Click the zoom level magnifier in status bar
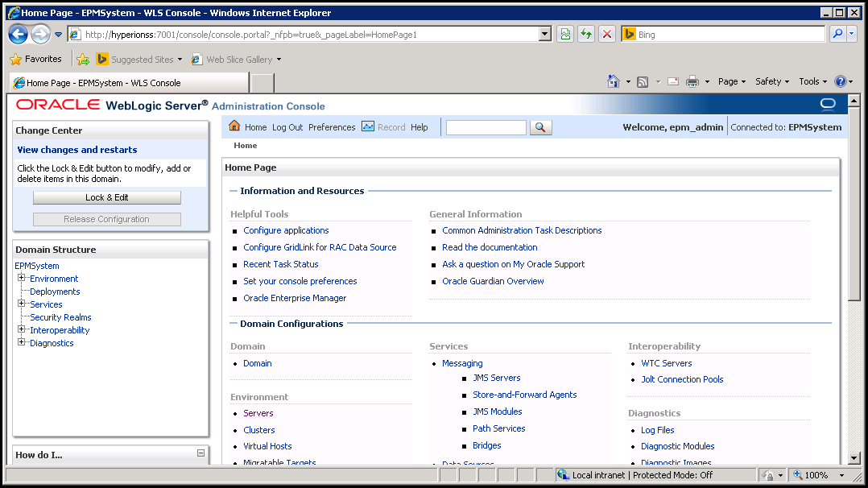868x488 pixels. 798,474
